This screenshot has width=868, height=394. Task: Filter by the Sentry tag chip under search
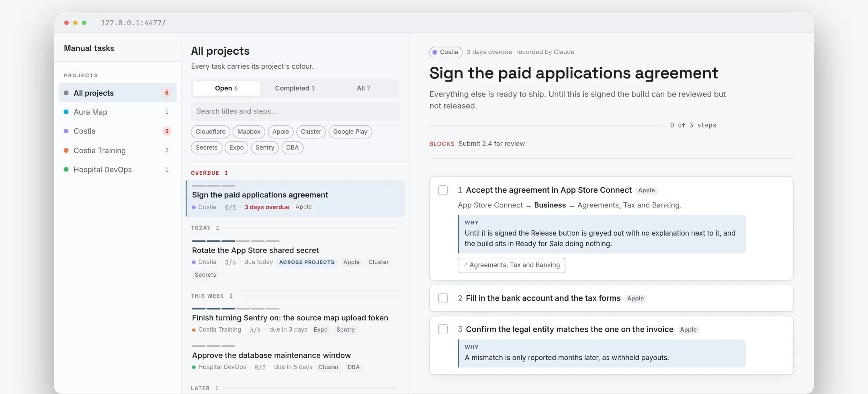[x=265, y=148]
